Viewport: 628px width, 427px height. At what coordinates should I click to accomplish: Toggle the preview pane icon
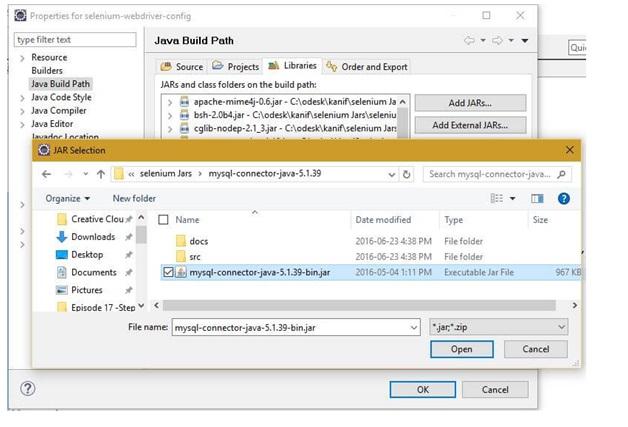tap(537, 199)
